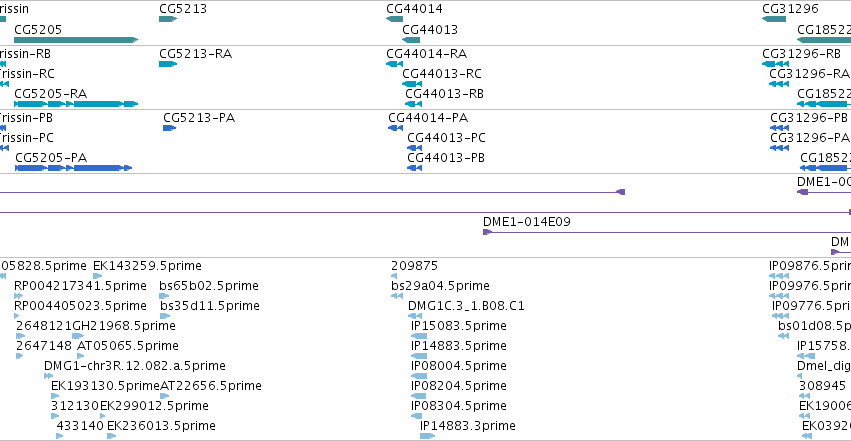Select the DMG1-chr3R.12.082.a.5prime feature
The width and height of the screenshot is (851, 441).
pos(48,376)
